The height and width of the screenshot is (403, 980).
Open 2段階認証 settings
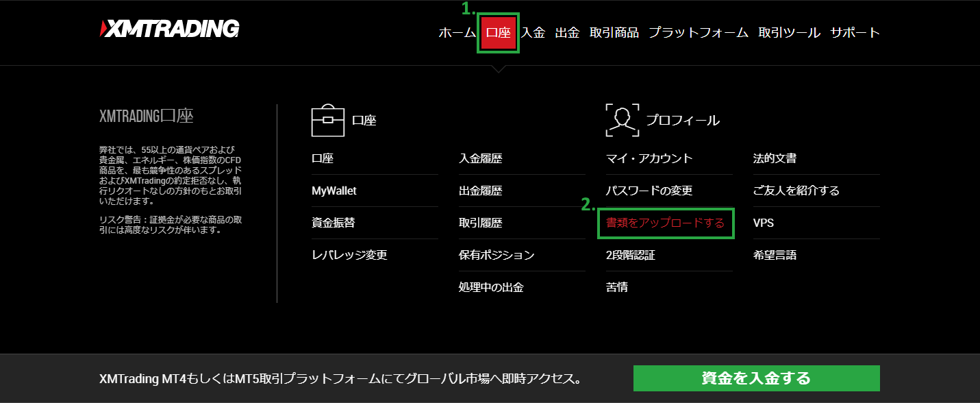tap(630, 256)
